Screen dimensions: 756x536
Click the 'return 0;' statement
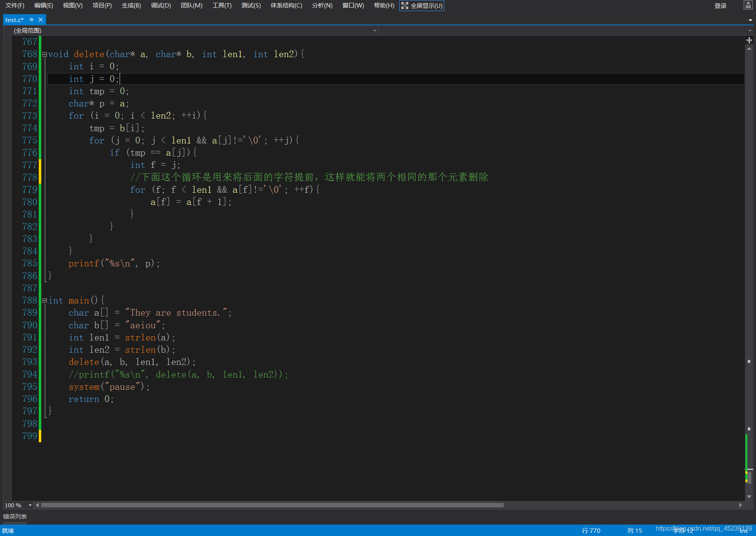(x=91, y=399)
